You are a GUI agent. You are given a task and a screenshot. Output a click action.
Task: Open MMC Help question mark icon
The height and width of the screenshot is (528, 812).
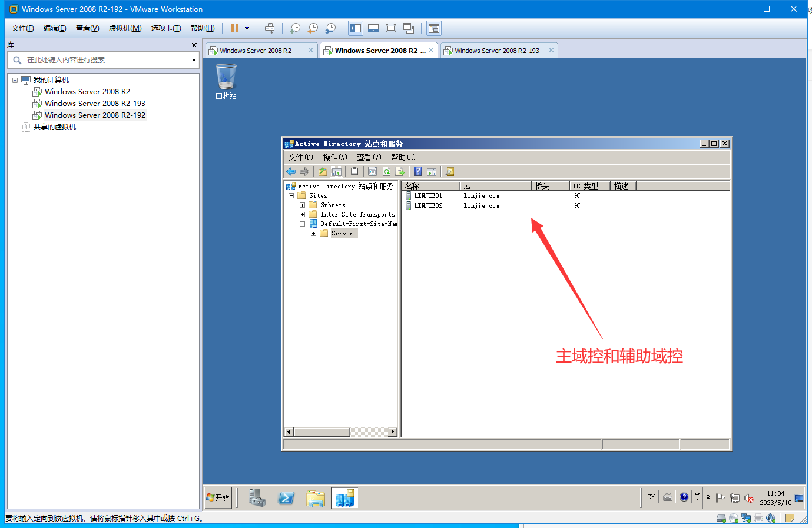tap(417, 171)
